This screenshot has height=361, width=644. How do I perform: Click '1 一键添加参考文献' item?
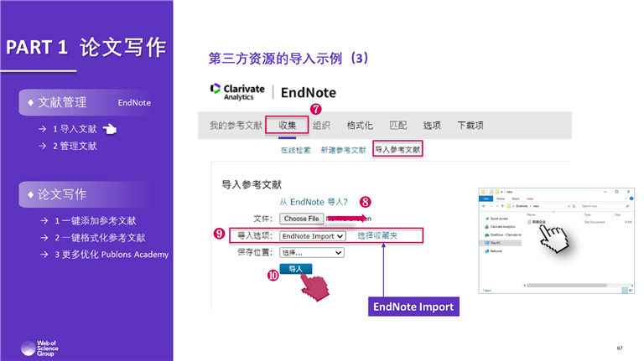pos(96,220)
